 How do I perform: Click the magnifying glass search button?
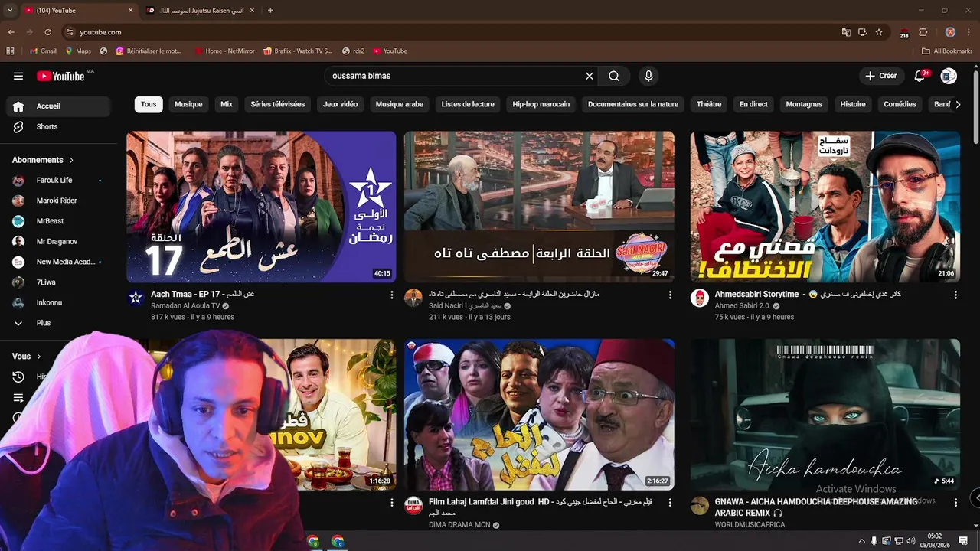point(614,76)
